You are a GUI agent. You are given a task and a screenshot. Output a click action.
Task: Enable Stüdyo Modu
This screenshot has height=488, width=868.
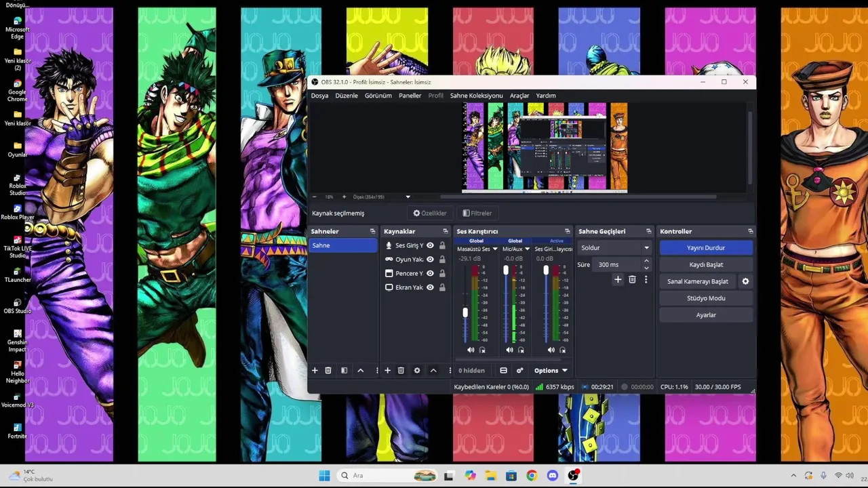(706, 298)
